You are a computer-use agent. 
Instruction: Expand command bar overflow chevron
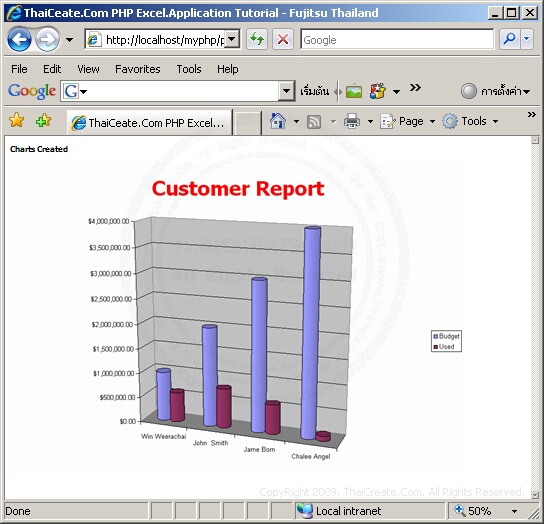click(x=532, y=115)
